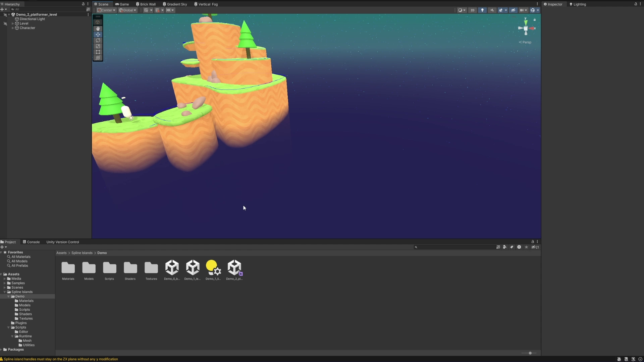
Task: Switch to the Lighting tab
Action: (578, 4)
